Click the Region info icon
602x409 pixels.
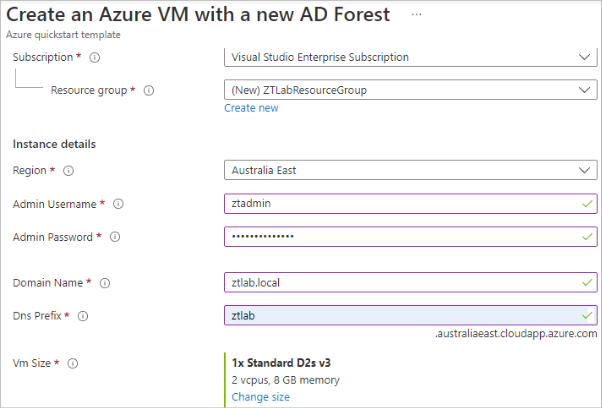(69, 170)
